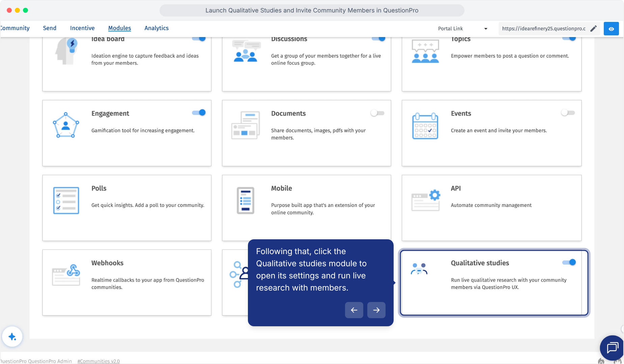Click the Mobile phone icon
The image size is (624, 364).
(246, 201)
